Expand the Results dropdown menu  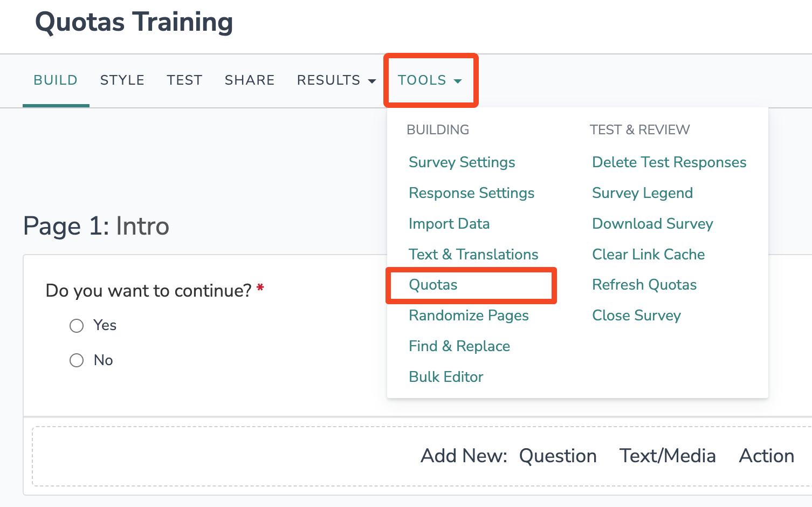[336, 80]
